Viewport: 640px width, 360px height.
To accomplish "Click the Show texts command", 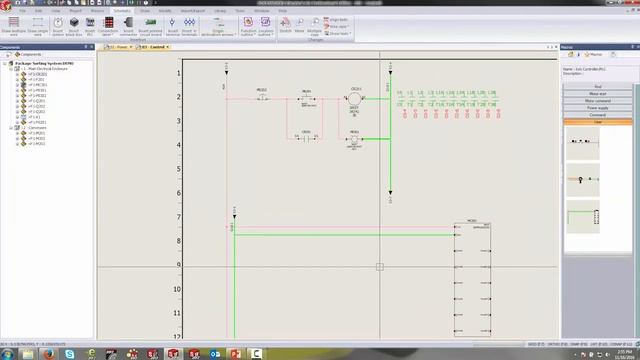I will pyautogui.click(x=337, y=33).
